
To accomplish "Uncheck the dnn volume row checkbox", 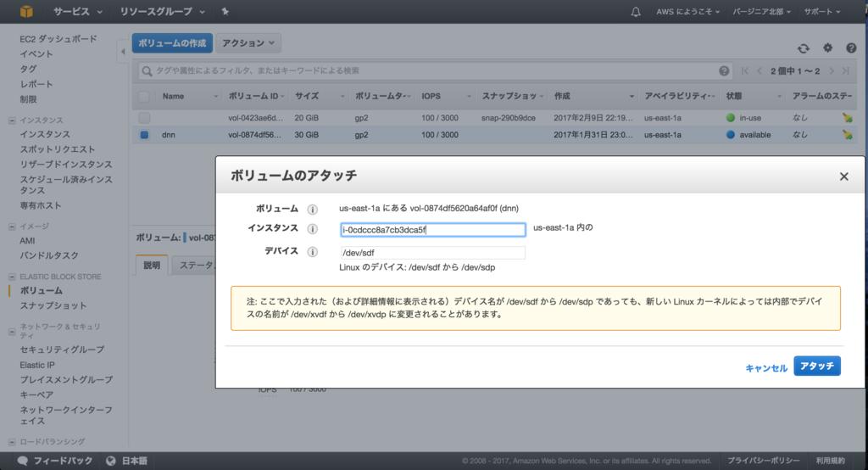I will point(144,135).
